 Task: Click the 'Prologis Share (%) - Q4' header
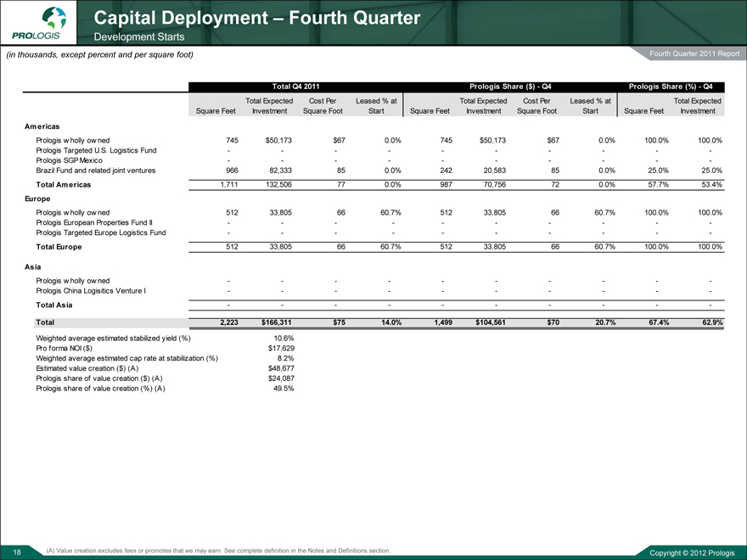(x=676, y=87)
